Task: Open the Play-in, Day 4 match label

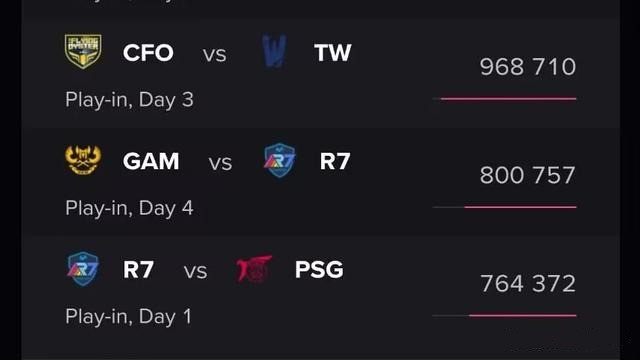Action: click(129, 208)
